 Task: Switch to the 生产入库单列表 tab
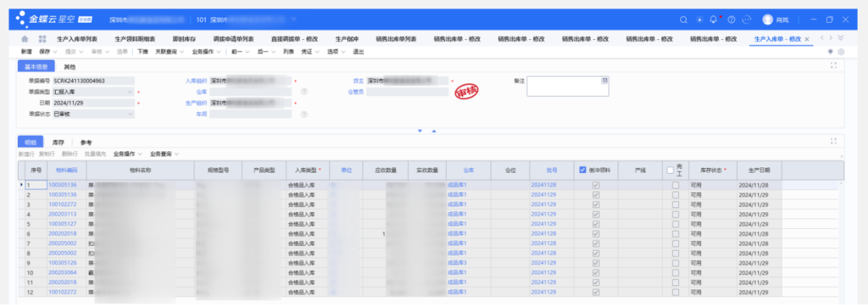[x=77, y=39]
